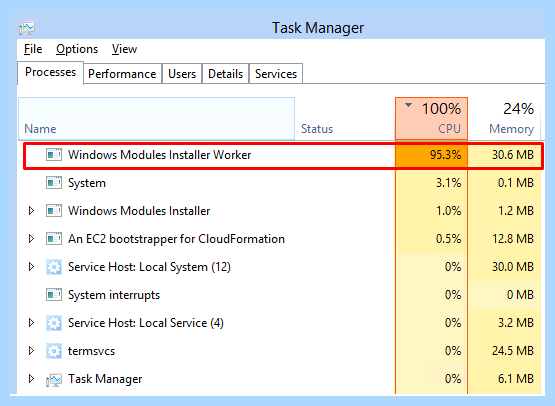Viewport: 555px width, 406px height.
Task: Click the Task Manager title bar icon
Action: click(27, 28)
